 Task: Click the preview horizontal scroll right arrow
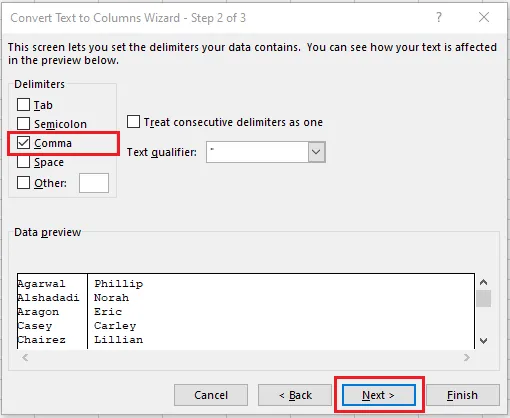coord(467,358)
